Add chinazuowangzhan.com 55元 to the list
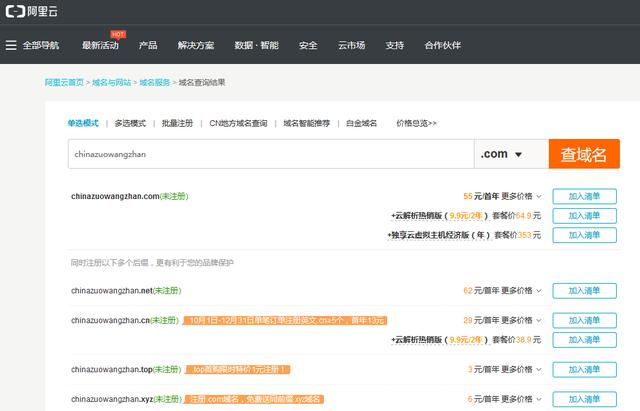640x411 pixels. pyautogui.click(x=584, y=196)
